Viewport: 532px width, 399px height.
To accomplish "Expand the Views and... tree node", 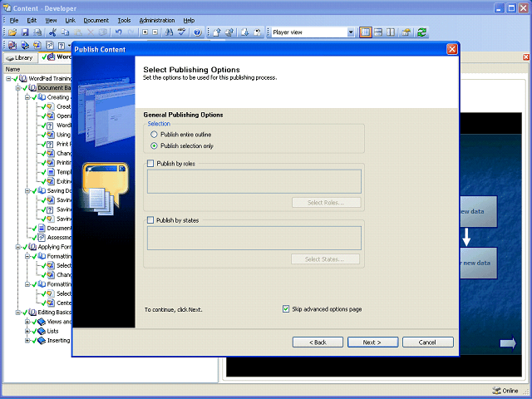I will click(x=27, y=322).
